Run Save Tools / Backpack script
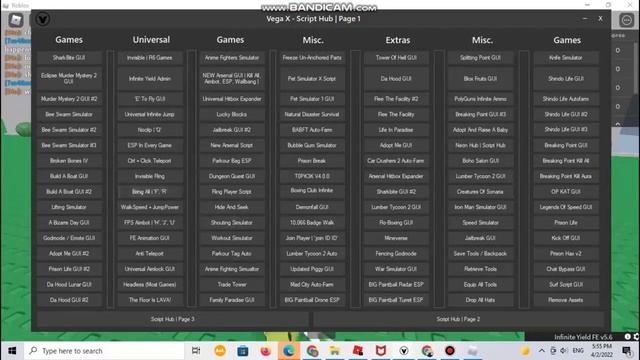Image resolution: width=640 pixels, height=360 pixels. pos(480,253)
